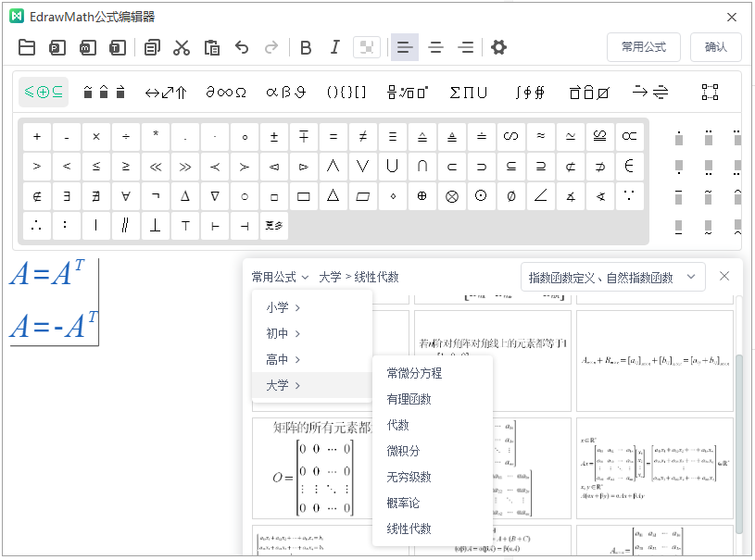
Task: Choose 无穷级数 from the submenu
Action: [433, 478]
